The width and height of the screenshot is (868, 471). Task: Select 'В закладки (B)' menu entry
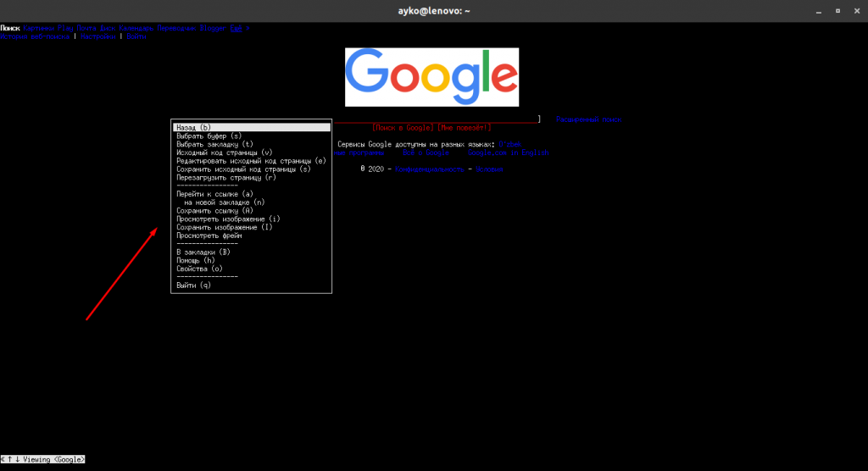point(203,252)
